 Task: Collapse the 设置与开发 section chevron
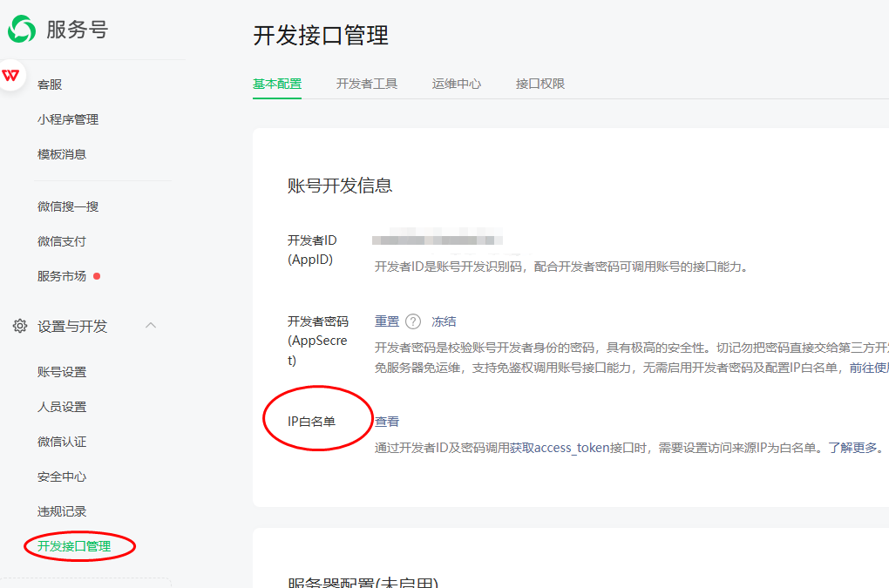pyautogui.click(x=151, y=325)
